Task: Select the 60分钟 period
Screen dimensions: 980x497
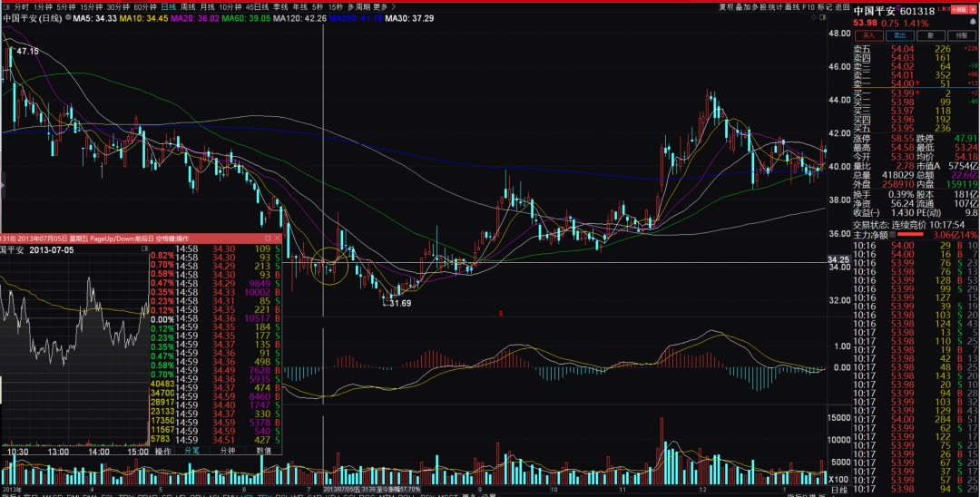Action: (145, 7)
